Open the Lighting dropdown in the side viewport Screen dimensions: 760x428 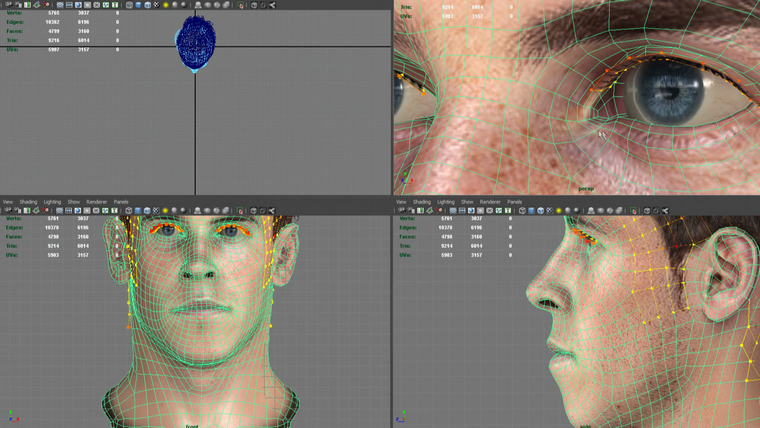click(445, 202)
